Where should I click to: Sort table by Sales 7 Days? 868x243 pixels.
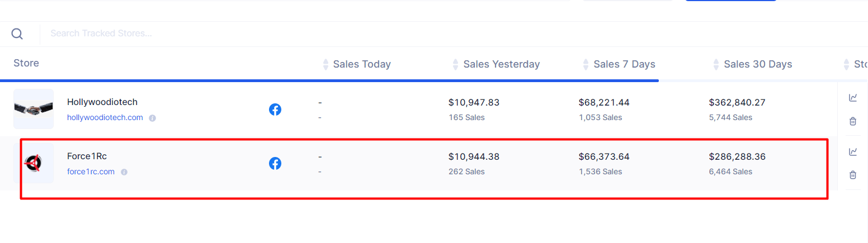[x=624, y=64]
